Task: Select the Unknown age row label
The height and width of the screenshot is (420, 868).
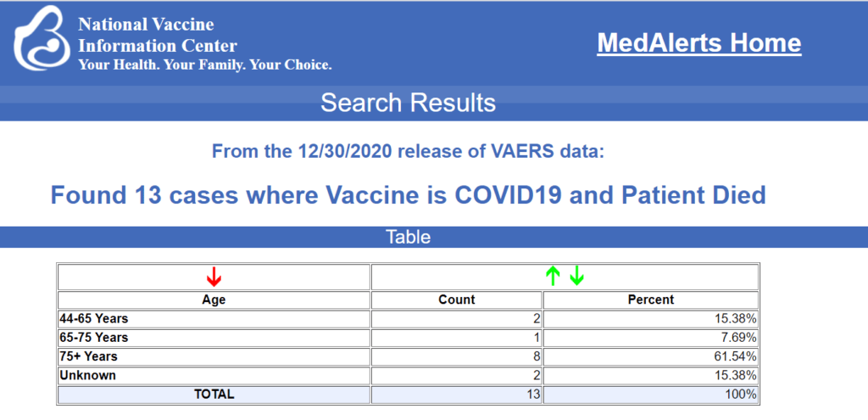Action: coord(87,375)
